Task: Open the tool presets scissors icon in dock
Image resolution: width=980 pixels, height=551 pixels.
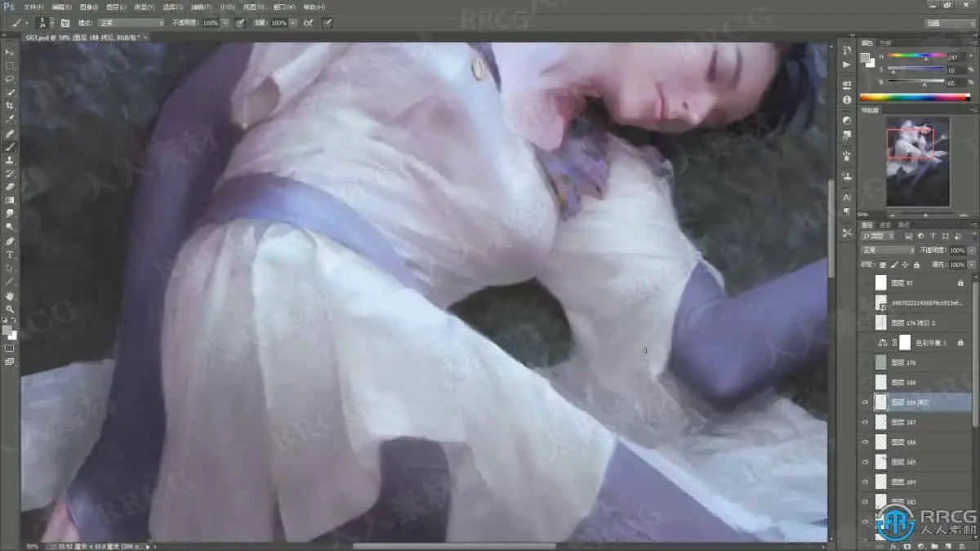Action: pyautogui.click(x=846, y=233)
